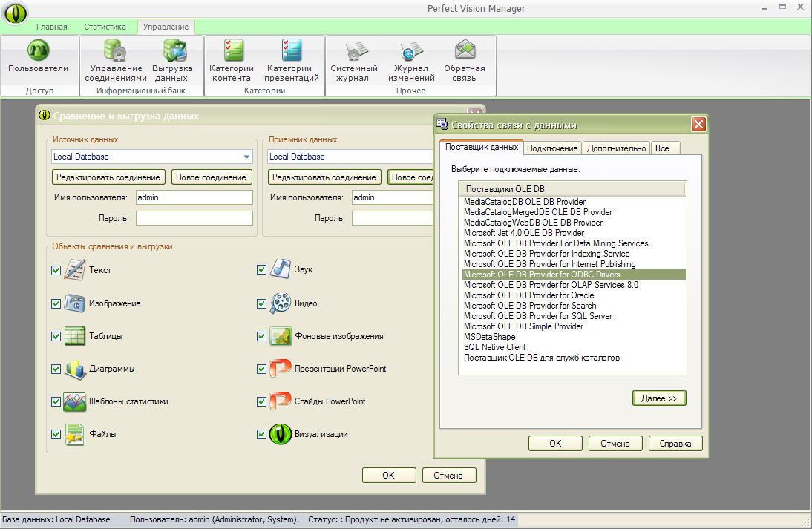Screen dimensions: 812x529
Task: Select the Управление ribbon tab
Action: click(166, 27)
